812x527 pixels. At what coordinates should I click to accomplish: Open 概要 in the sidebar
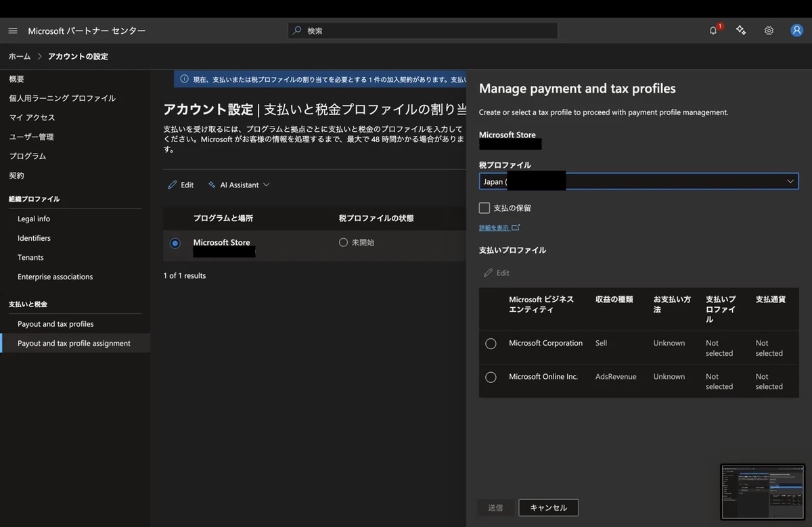pyautogui.click(x=16, y=79)
